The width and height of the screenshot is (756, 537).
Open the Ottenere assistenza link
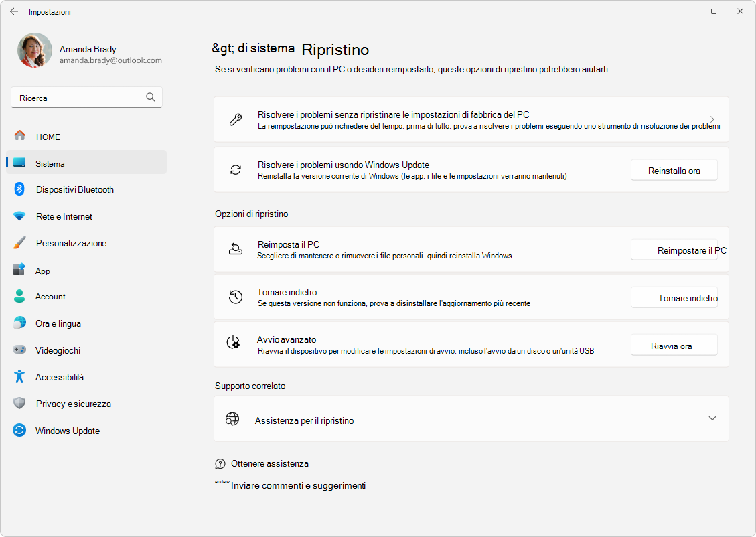pyautogui.click(x=269, y=463)
